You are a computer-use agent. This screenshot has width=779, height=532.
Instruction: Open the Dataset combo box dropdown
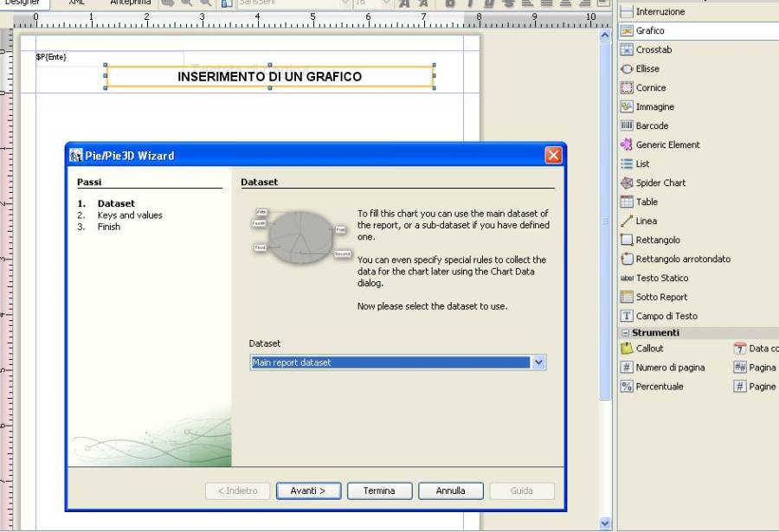coord(539,362)
